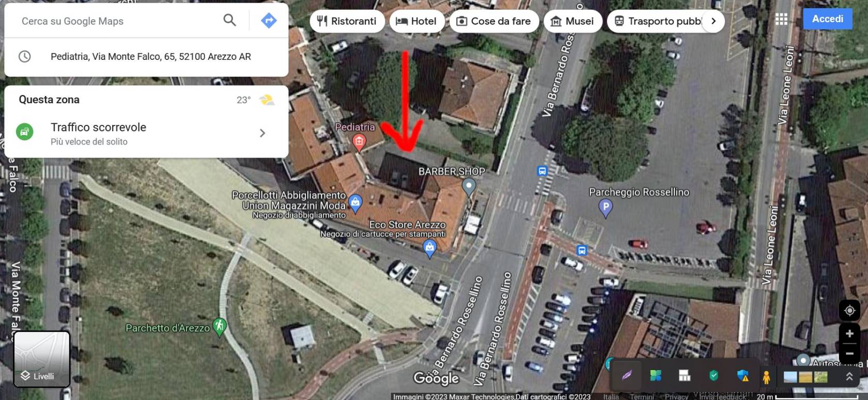The width and height of the screenshot is (868, 400).
Task: Click the search magnifier icon
Action: (x=230, y=21)
